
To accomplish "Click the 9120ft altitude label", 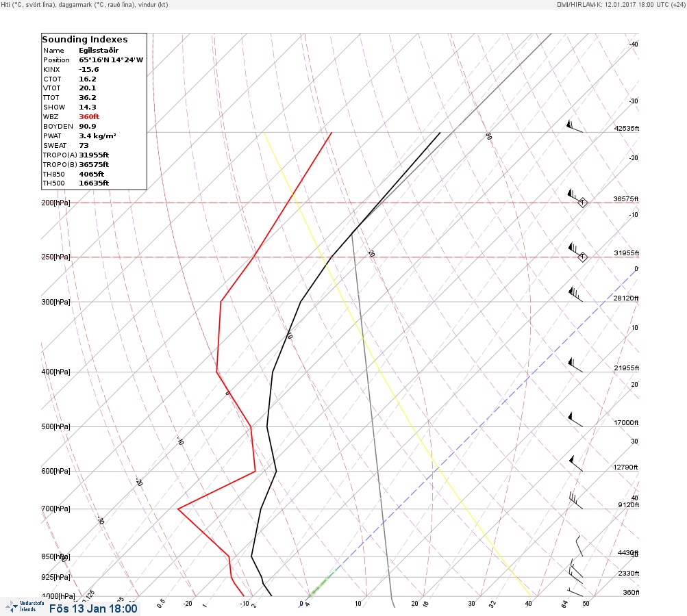I will click(629, 505).
